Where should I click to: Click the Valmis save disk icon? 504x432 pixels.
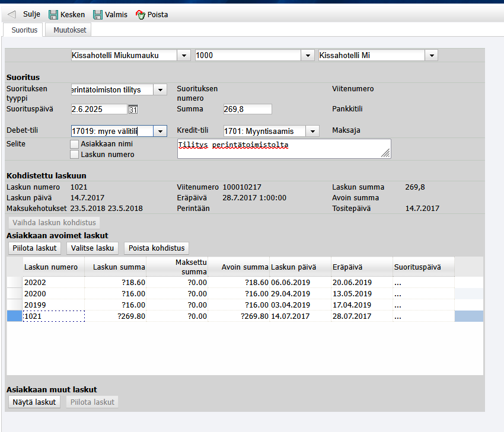[x=98, y=15]
